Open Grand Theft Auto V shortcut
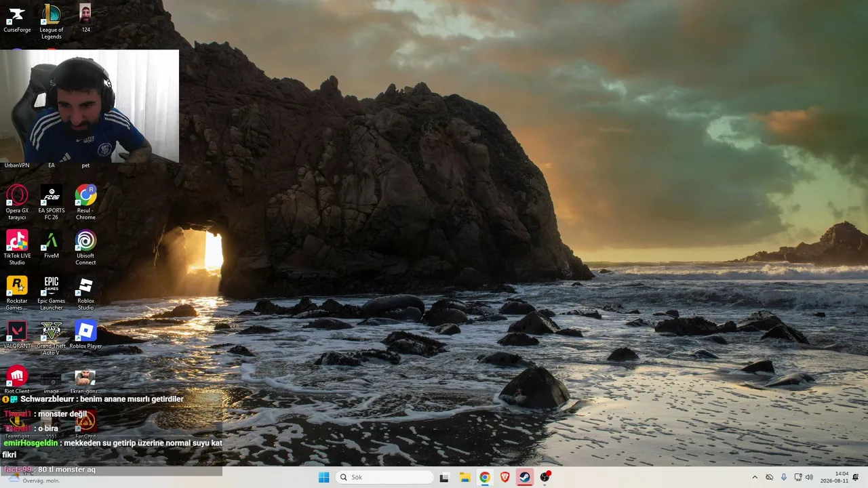The image size is (868, 488). click(x=51, y=338)
